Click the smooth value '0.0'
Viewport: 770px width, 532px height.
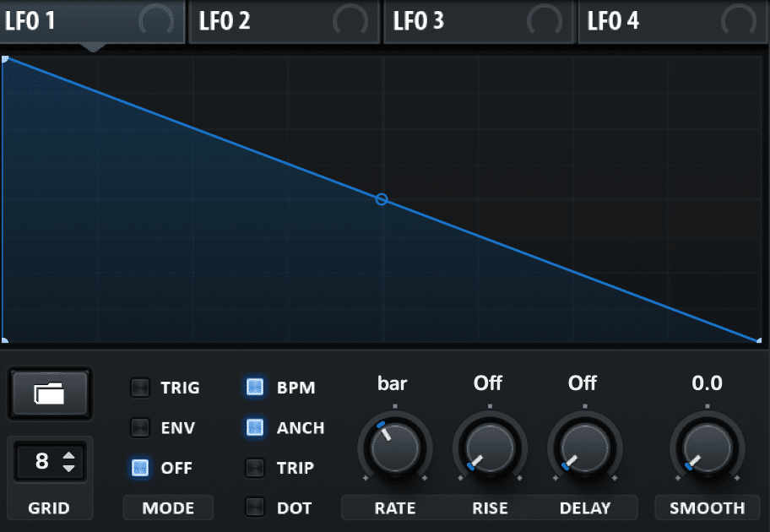coord(708,383)
